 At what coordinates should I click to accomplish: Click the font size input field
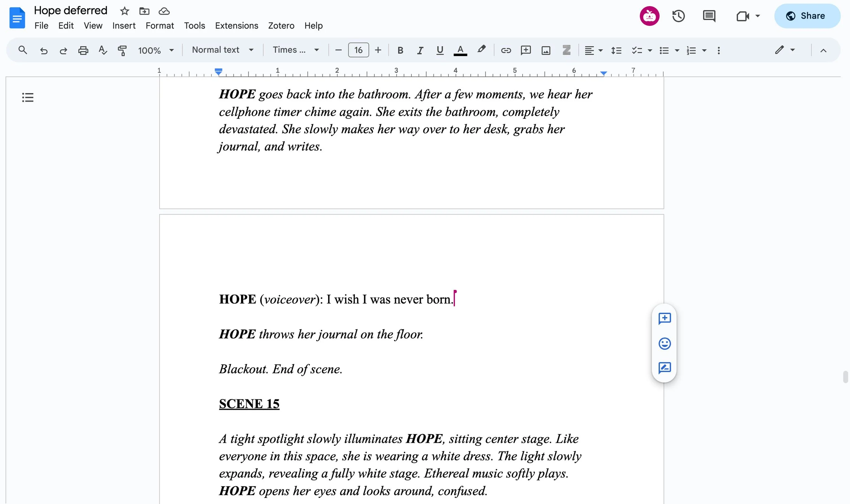coord(358,50)
